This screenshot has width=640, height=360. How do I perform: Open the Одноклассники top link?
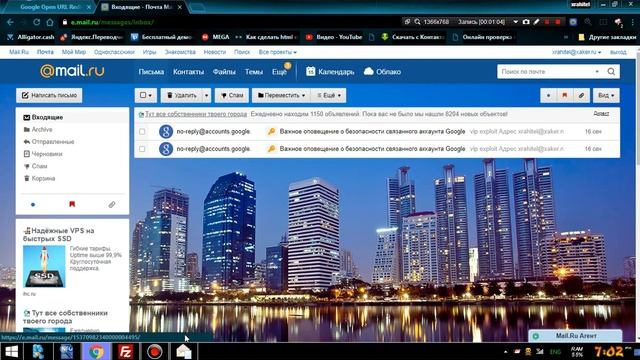pos(114,52)
